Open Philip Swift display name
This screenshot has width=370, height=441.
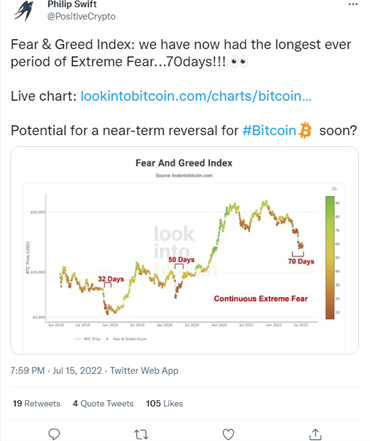tap(72, 4)
